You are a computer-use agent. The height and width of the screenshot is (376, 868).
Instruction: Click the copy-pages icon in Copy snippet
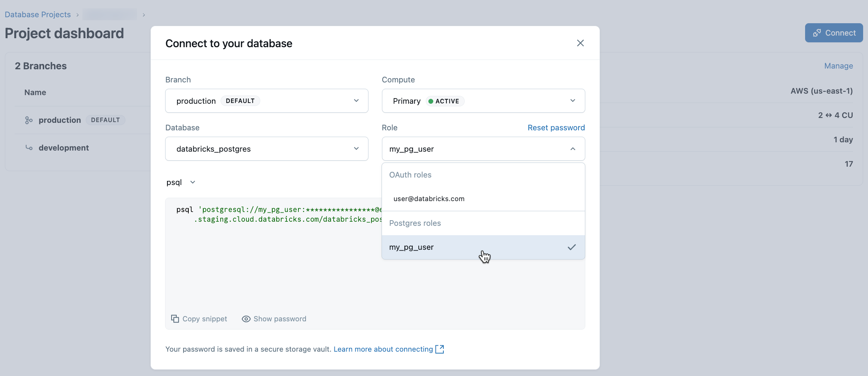[x=175, y=318]
